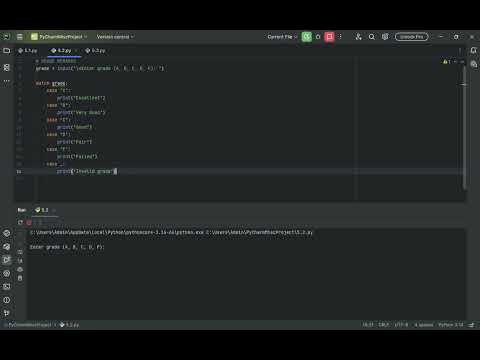Click PyCharmMiscProject breadcrumb in status bar

[29, 325]
